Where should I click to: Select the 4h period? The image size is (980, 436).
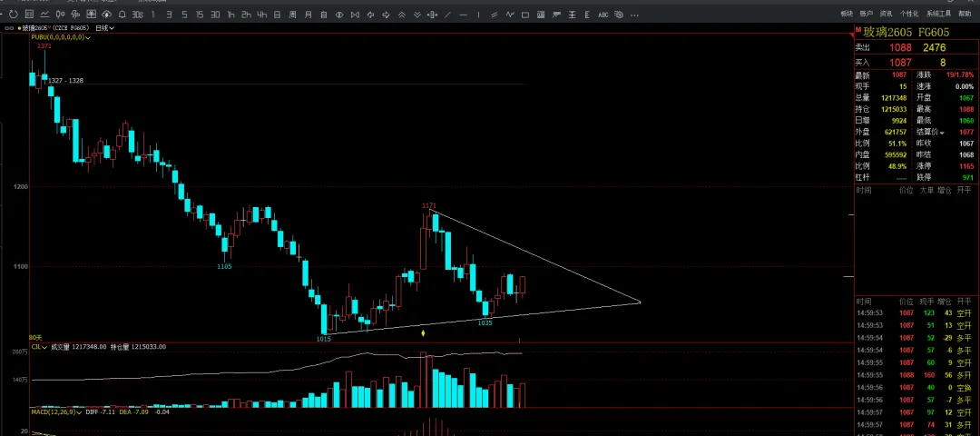pyautogui.click(x=262, y=14)
